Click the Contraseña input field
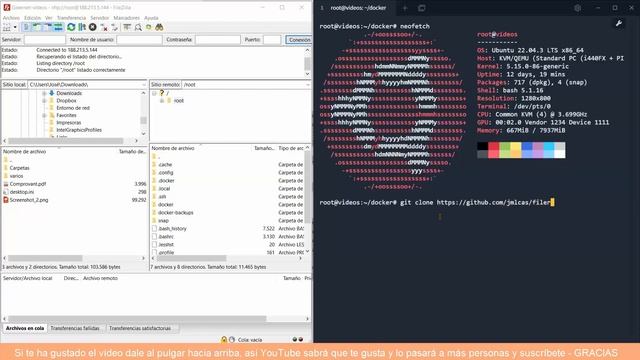This screenshot has width=640, height=360. pos(218,40)
